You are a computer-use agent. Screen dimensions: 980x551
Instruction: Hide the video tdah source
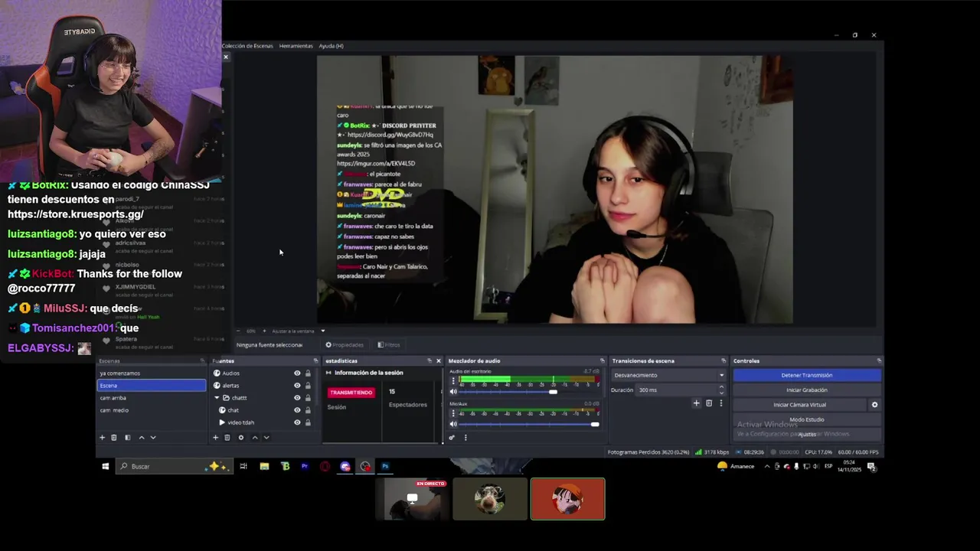click(297, 422)
